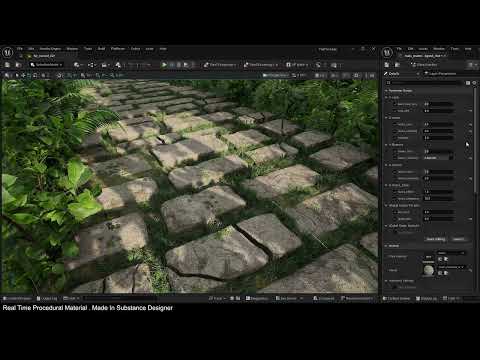This screenshot has width=480, height=360.
Task: Open the dropdown parameter in group 3
Action: (x=438, y=158)
